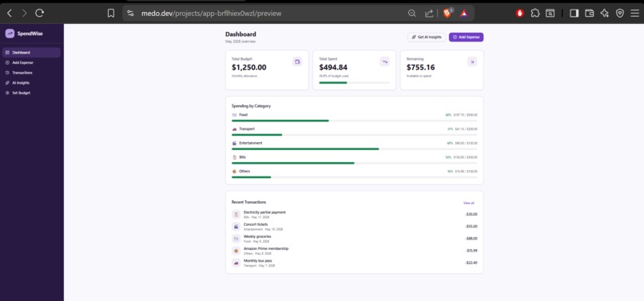Screen dimensions: 644x301
Task: Click the $1,250.00 total budget amount
Action: click(249, 67)
